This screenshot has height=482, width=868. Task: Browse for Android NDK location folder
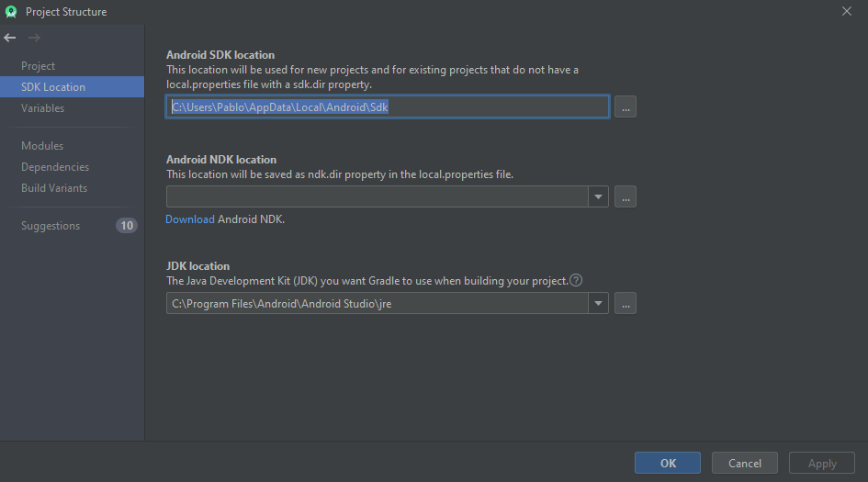[x=626, y=197]
